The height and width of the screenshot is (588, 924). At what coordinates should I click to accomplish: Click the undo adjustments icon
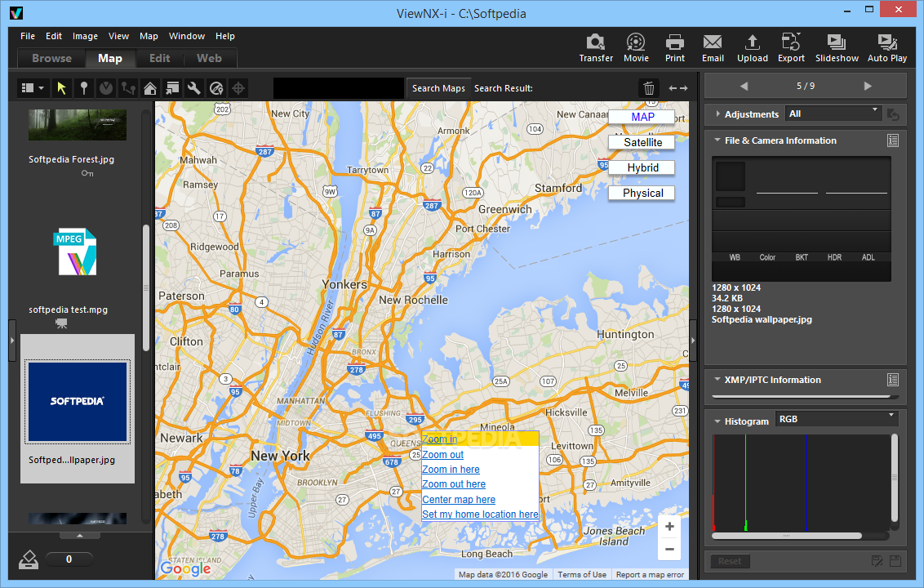point(893,114)
